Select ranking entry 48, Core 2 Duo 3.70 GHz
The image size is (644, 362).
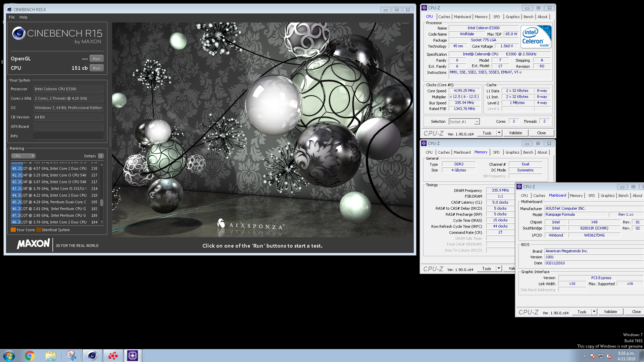point(54,222)
